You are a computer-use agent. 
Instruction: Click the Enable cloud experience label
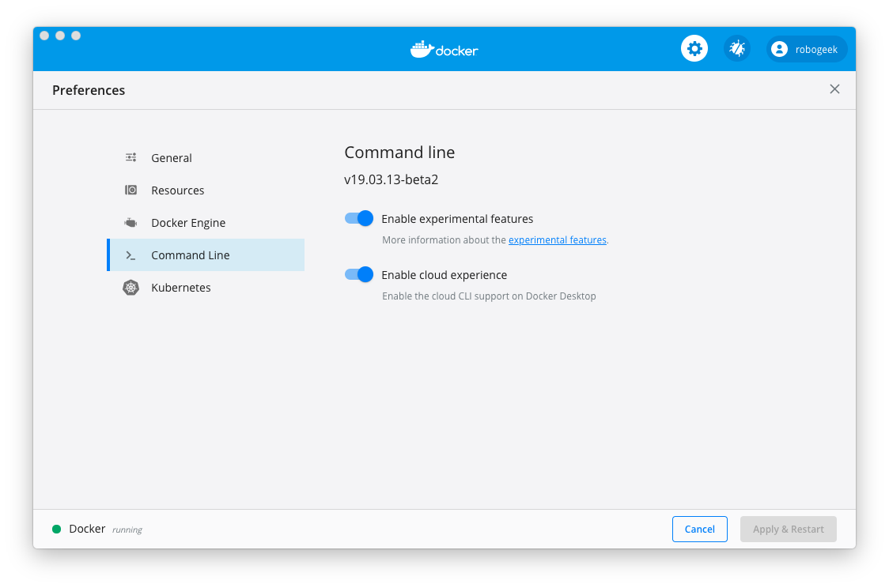coord(444,275)
